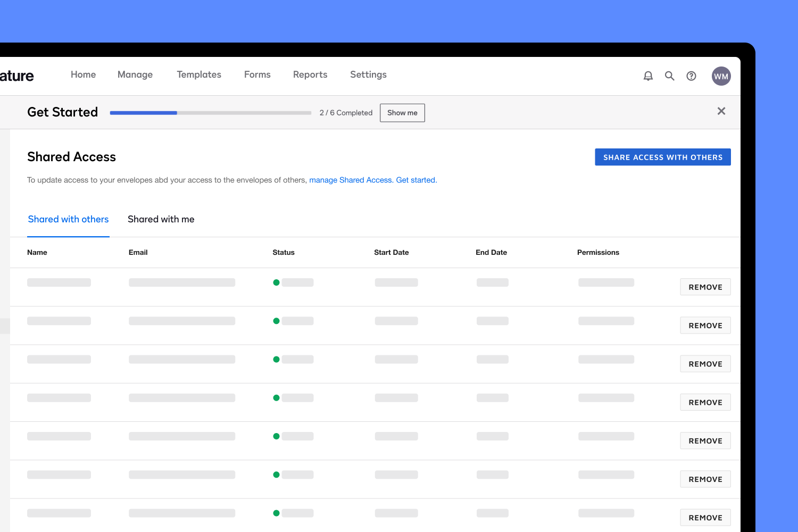Navigate to the Forms page
Image resolution: width=798 pixels, height=532 pixels.
pyautogui.click(x=257, y=74)
